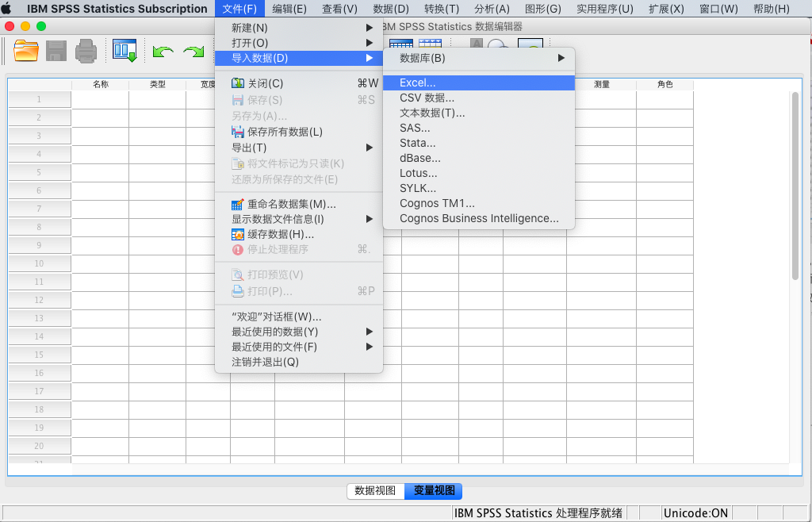Open the 实用程序(U) menu
The image size is (812, 522).
pos(605,8)
